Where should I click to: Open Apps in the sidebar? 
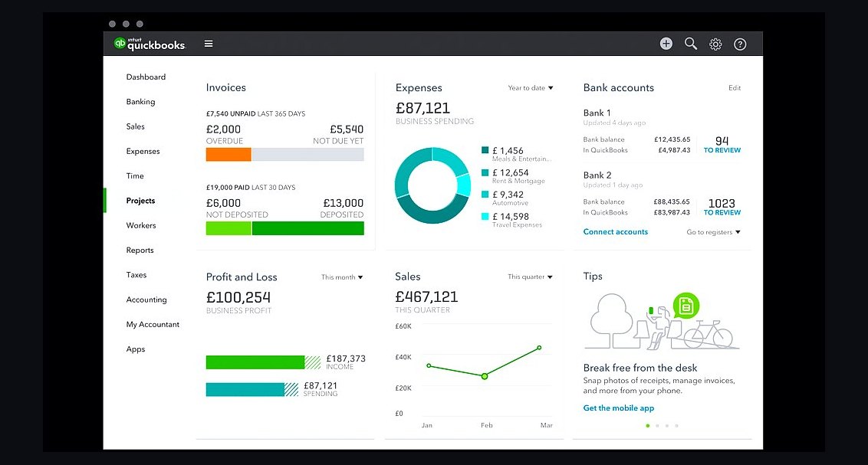pos(135,349)
